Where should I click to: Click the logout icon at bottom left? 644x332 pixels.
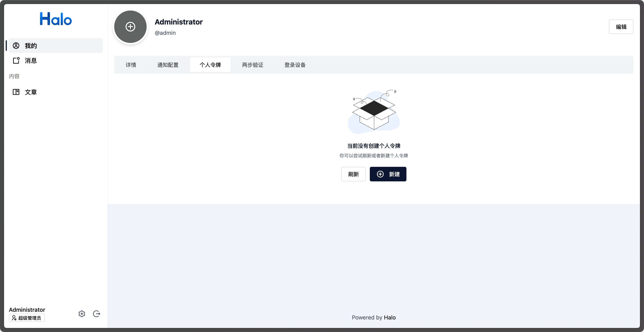97,314
